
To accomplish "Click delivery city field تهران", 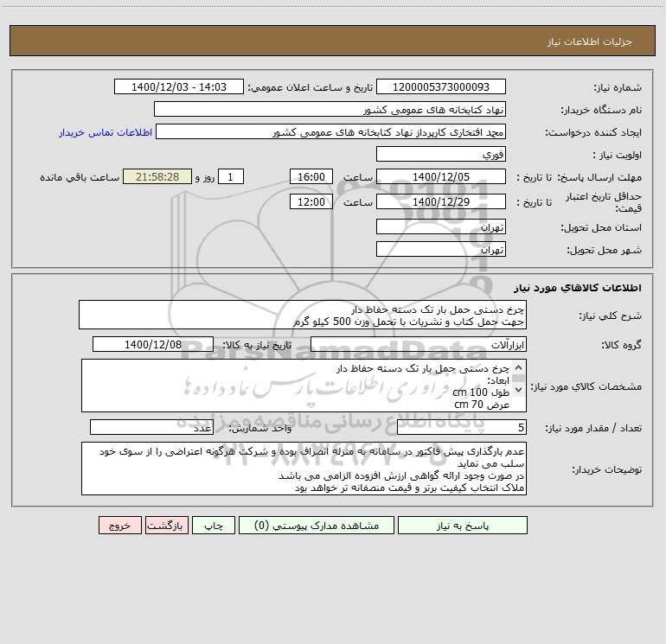I will tap(441, 249).
